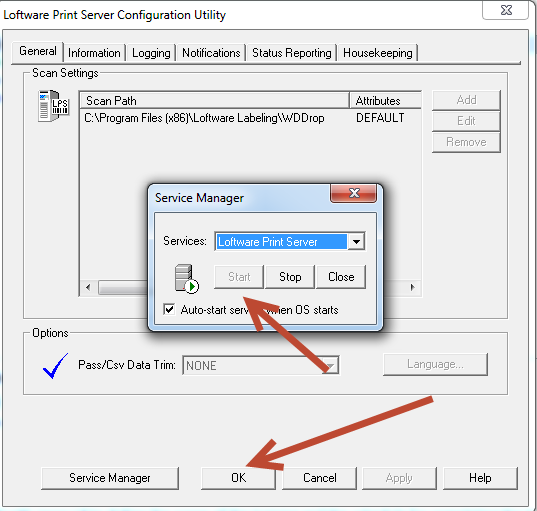Confirm with the OK button
Viewport: 537px width, 511px height.
pos(238,478)
